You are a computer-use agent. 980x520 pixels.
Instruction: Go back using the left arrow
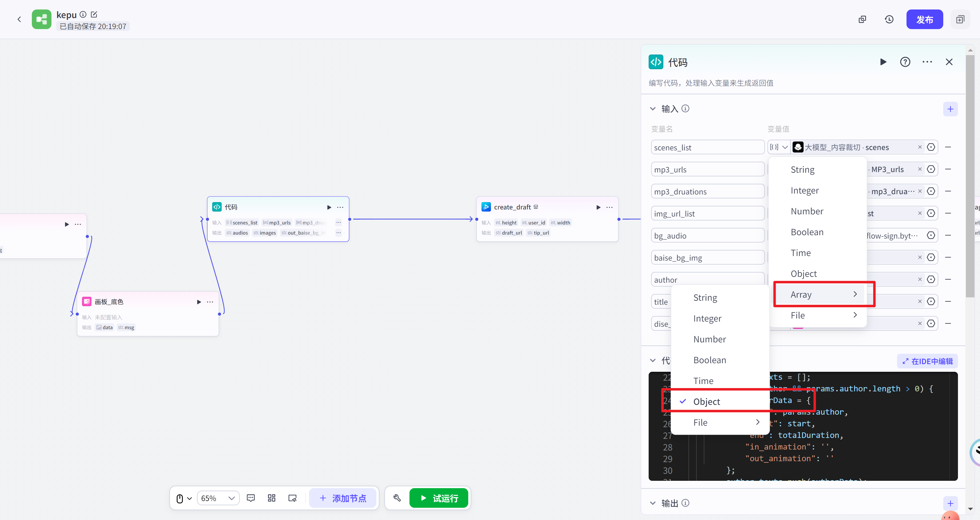click(19, 19)
